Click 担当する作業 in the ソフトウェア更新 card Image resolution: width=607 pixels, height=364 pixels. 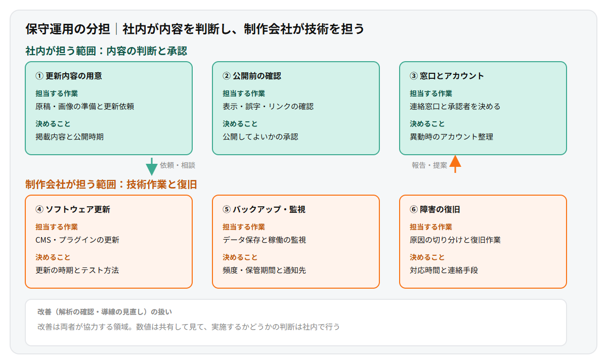(57, 227)
